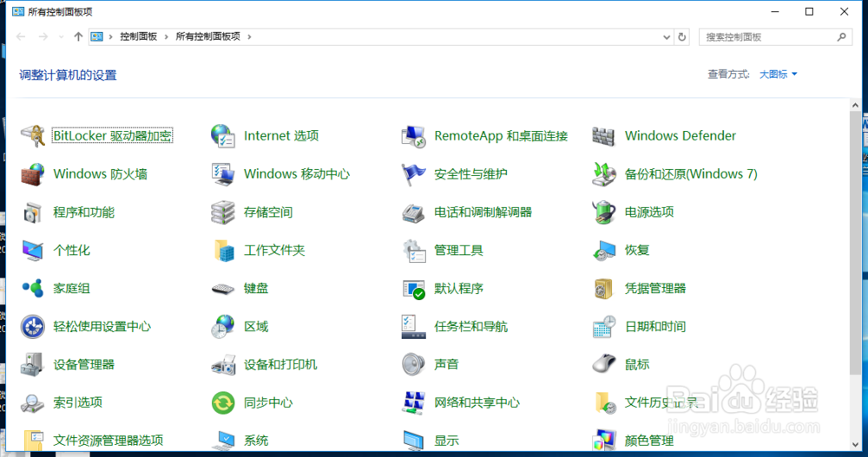The image size is (868, 457).
Task: Open the 恢复 icon
Action: point(604,251)
